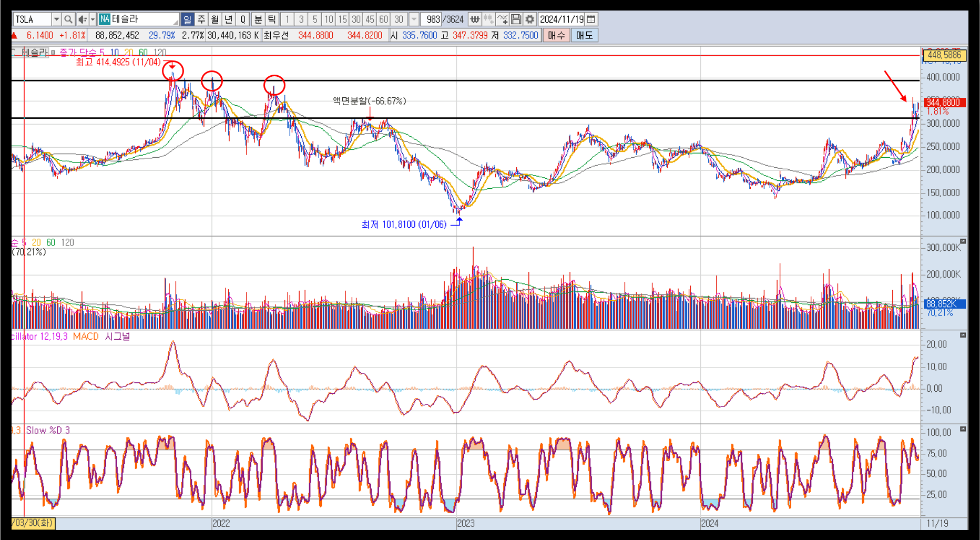Click the 2023 year marker on time axis
The width and height of the screenshot is (980, 540).
(465, 524)
